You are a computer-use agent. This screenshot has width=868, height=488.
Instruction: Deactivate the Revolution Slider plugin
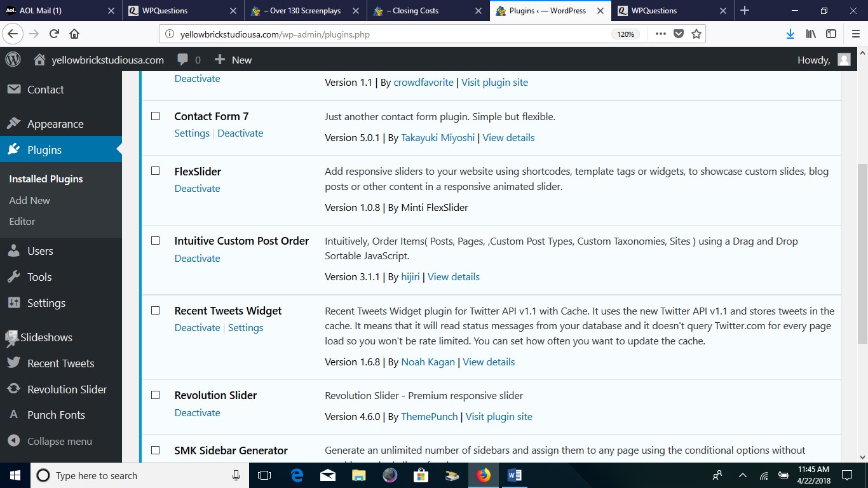pyautogui.click(x=197, y=413)
